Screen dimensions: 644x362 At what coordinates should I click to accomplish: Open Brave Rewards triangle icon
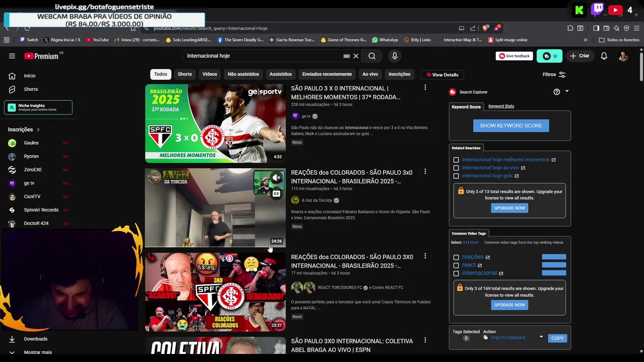(x=497, y=28)
